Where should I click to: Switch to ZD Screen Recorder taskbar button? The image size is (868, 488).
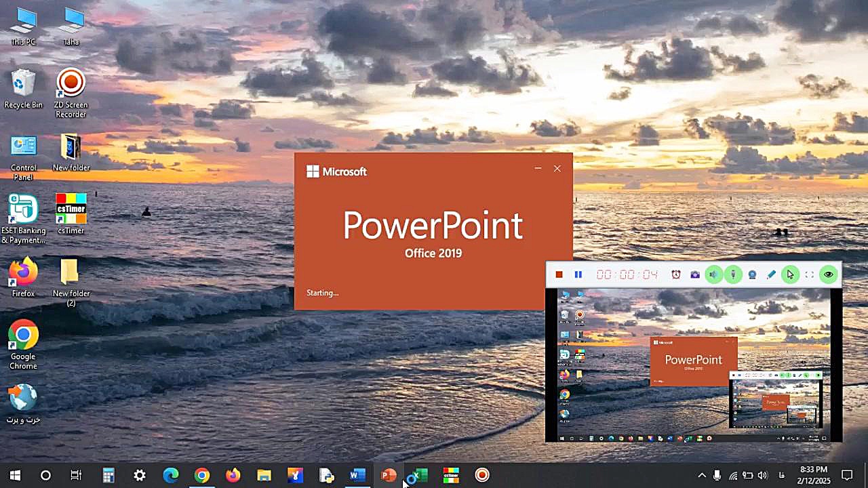click(482, 475)
